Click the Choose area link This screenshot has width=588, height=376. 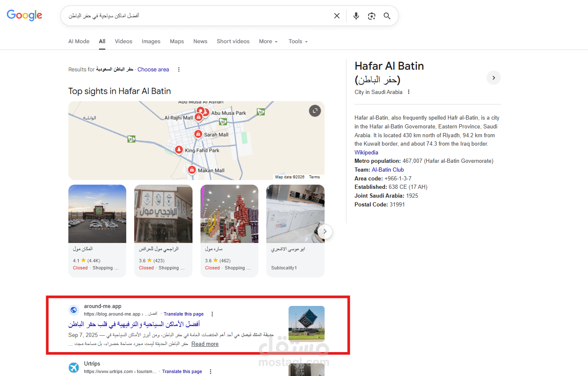(x=153, y=70)
